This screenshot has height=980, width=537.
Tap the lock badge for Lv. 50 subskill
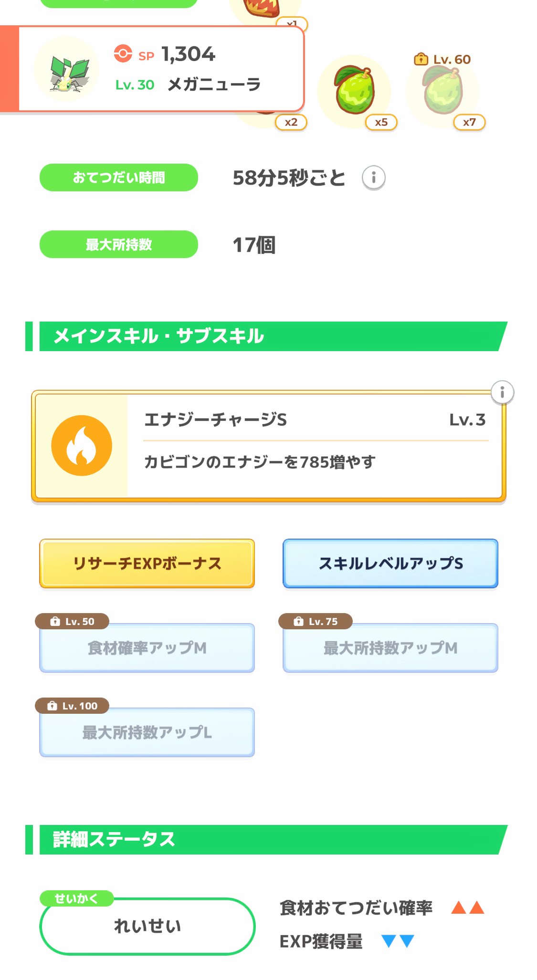pyautogui.click(x=72, y=621)
